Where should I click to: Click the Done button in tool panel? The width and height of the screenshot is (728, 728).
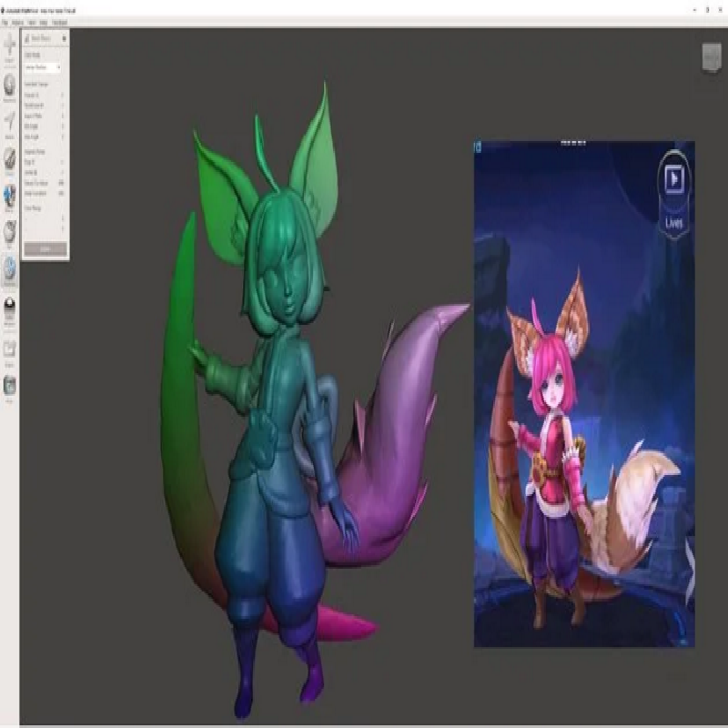point(45,249)
